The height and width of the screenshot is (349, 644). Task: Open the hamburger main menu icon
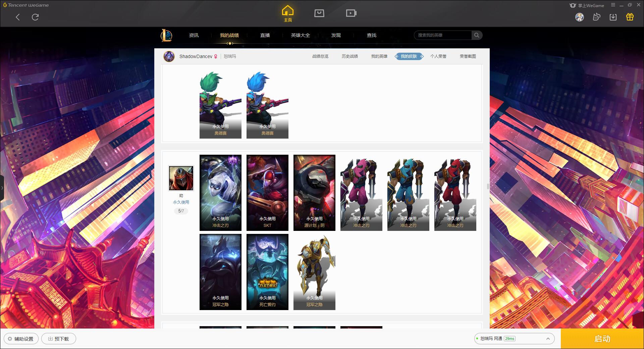(x=613, y=5)
